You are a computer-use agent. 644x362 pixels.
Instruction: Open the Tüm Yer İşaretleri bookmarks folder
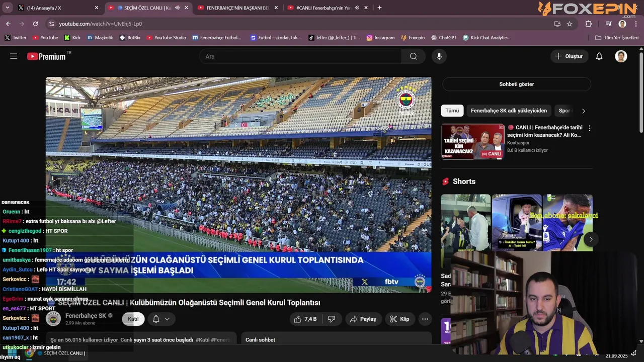pos(616,38)
